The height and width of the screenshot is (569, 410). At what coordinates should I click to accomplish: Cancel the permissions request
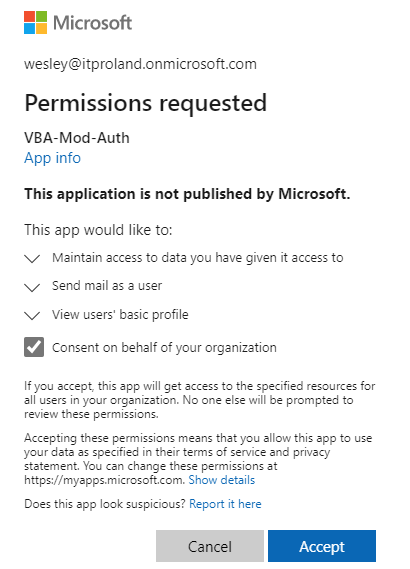[x=210, y=546]
